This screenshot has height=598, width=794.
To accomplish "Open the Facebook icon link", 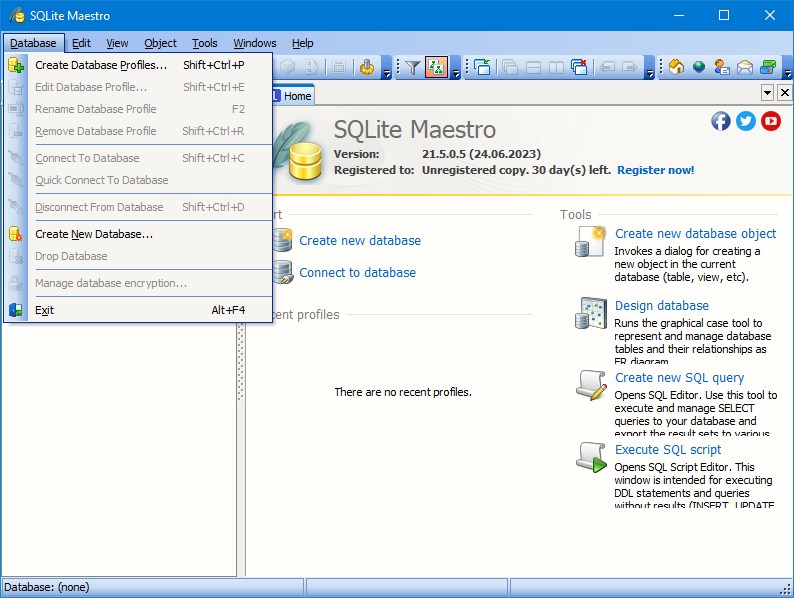I will (x=720, y=121).
